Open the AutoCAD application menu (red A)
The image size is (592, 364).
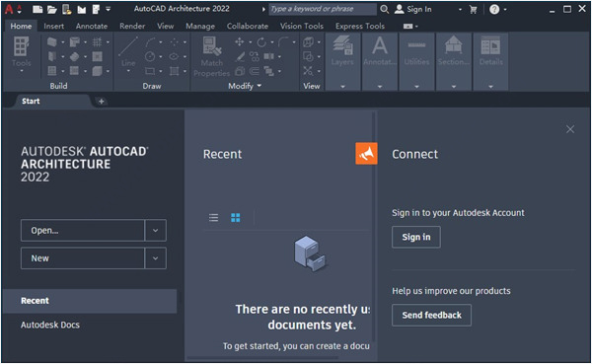tap(9, 9)
